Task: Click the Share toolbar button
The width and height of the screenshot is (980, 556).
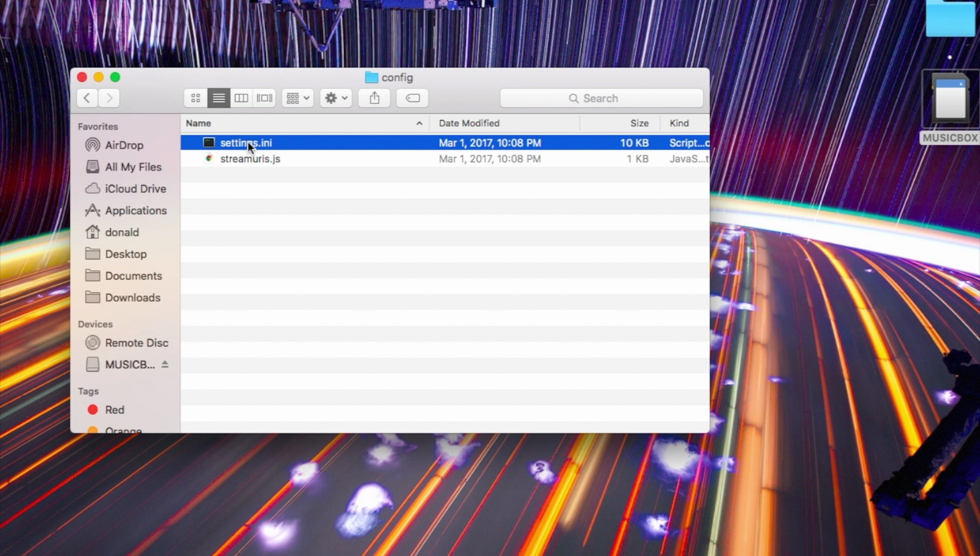Action: click(374, 98)
